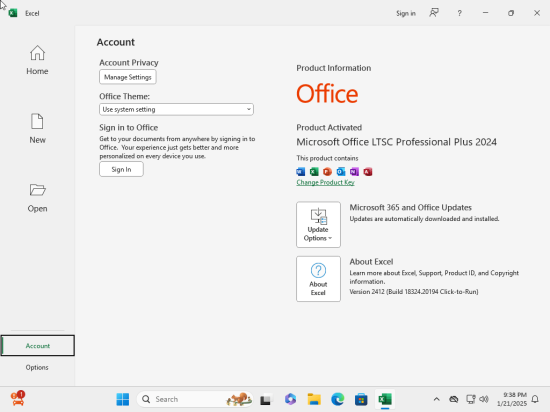Launch Microsoft Edge from taskbar
Screen dimensions: 550x412
click(337, 399)
